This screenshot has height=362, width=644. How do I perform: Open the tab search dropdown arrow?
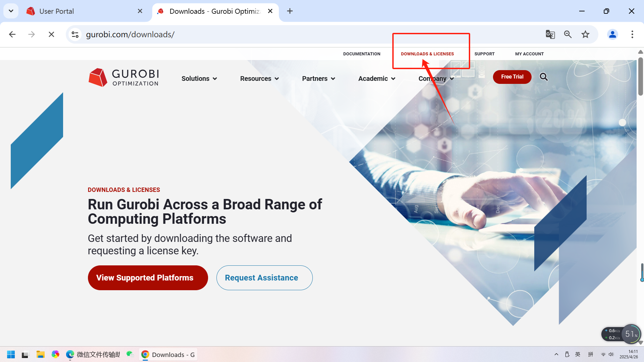(11, 11)
